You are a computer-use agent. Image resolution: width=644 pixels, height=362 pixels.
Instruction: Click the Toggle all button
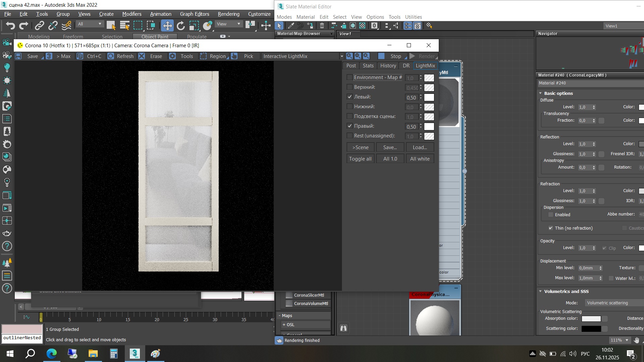point(360,159)
